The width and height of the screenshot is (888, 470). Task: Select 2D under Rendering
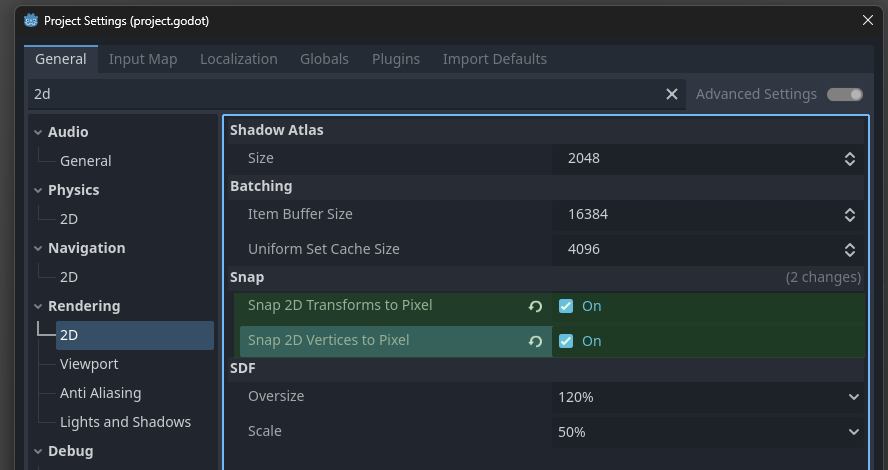135,335
